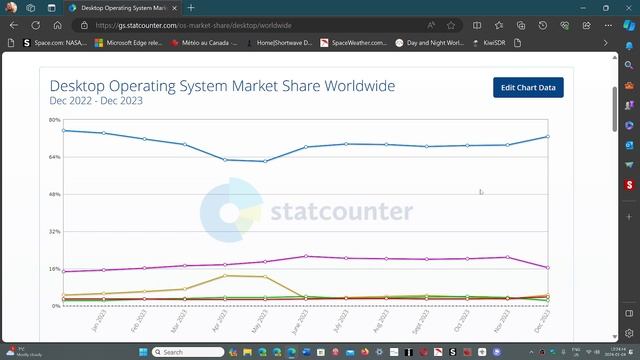Reload the statcounter page
This screenshot has height=360, width=640.
point(36,25)
